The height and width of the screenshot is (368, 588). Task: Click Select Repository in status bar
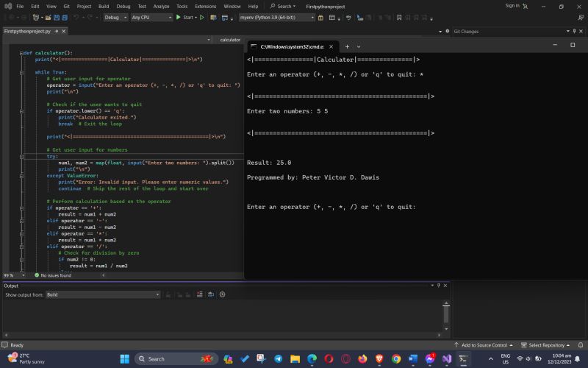(545, 344)
